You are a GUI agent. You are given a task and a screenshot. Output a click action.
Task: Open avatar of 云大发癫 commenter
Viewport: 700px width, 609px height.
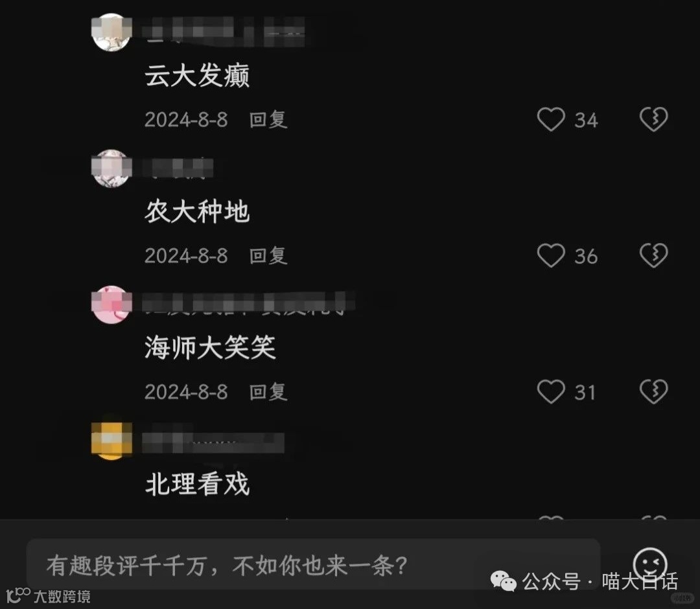coord(111,32)
